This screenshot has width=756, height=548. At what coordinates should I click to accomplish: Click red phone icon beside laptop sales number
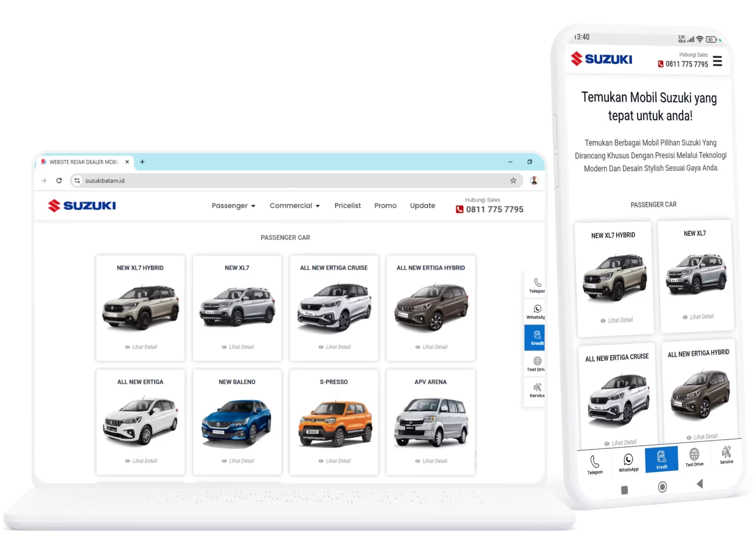click(x=460, y=209)
